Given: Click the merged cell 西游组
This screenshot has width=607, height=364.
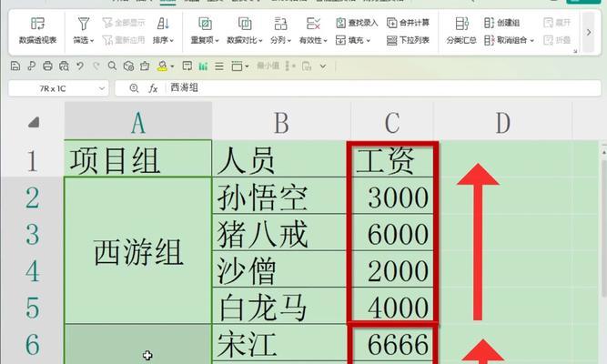Looking at the screenshot, I should pos(138,251).
